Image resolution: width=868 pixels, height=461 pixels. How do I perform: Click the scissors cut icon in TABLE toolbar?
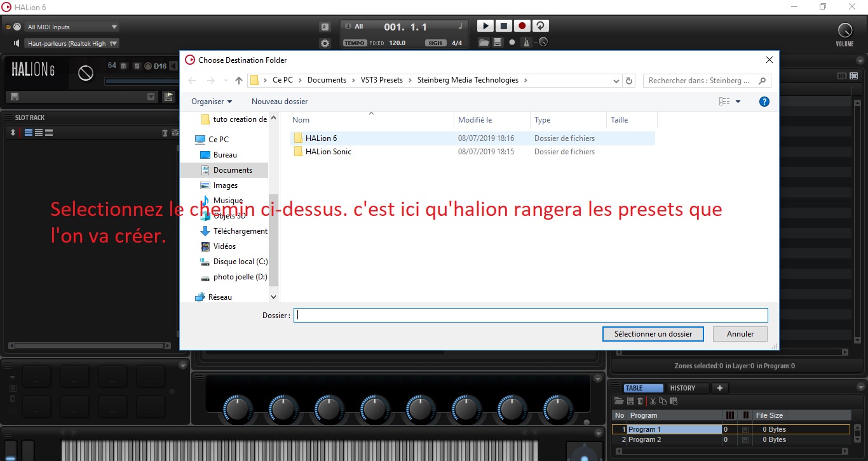point(653,401)
